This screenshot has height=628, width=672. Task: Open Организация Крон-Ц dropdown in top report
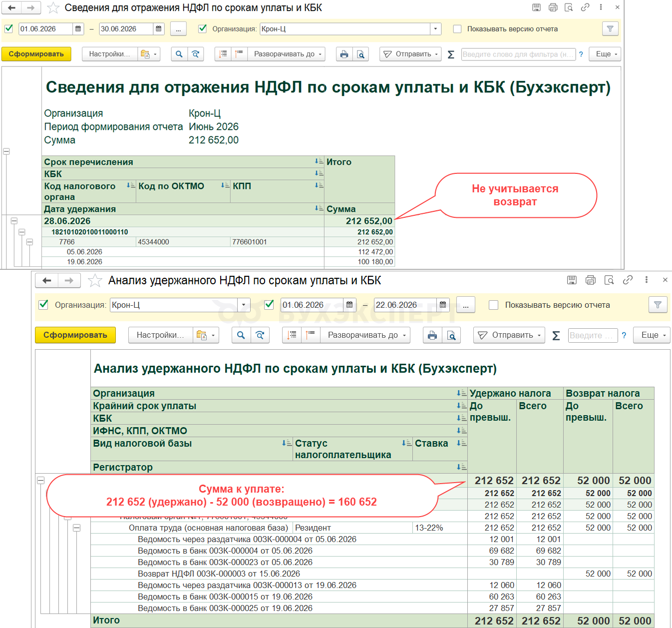pos(436,29)
